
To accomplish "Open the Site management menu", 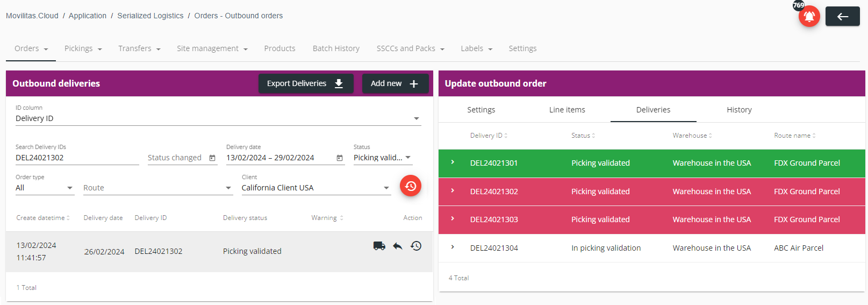I will click(212, 48).
